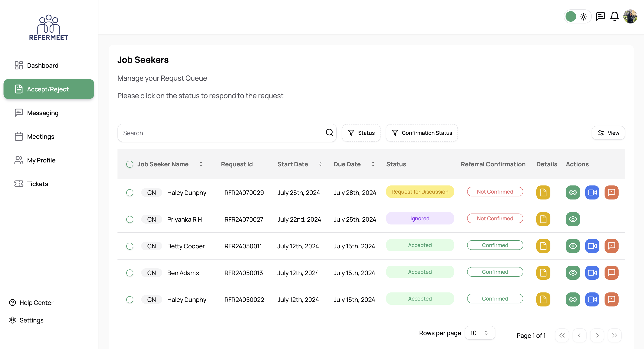Select row for request RFR24050022
This screenshot has height=349, width=644.
(x=130, y=300)
